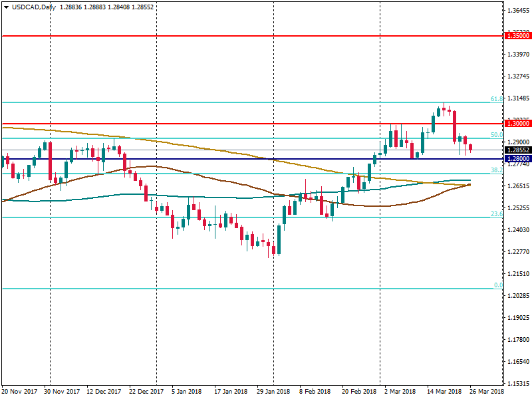Select the 23.6 Fibonacci level label
This screenshot has height=399, width=532.
pos(496,214)
